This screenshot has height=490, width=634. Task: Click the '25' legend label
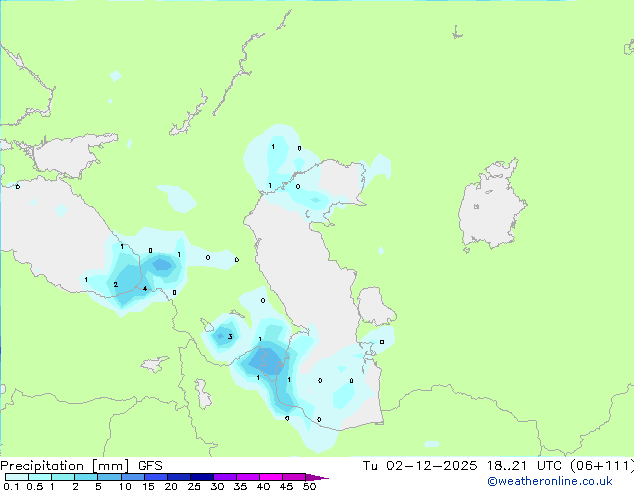click(194, 486)
